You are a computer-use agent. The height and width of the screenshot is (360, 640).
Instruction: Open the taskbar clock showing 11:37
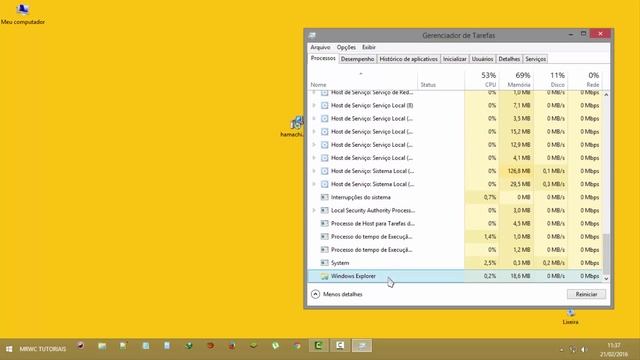[x=614, y=350]
